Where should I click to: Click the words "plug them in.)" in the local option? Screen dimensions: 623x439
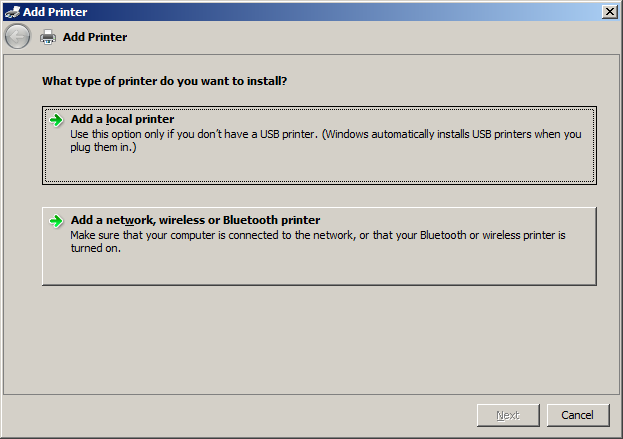103,147
